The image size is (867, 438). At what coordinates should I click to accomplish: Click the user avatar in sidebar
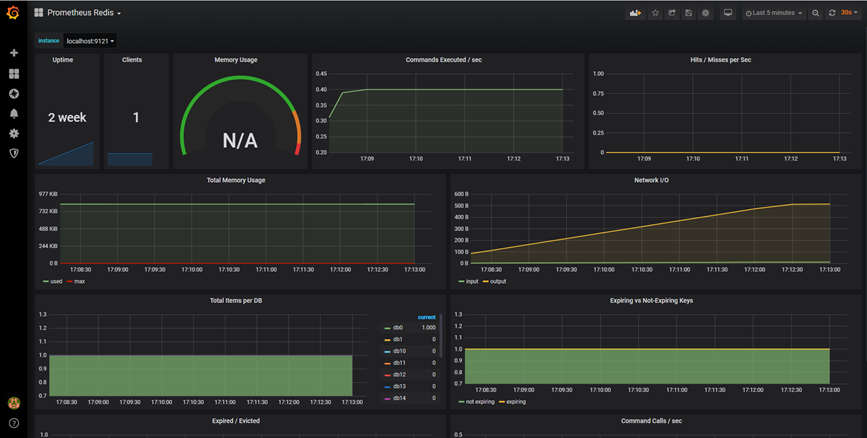pos(14,403)
